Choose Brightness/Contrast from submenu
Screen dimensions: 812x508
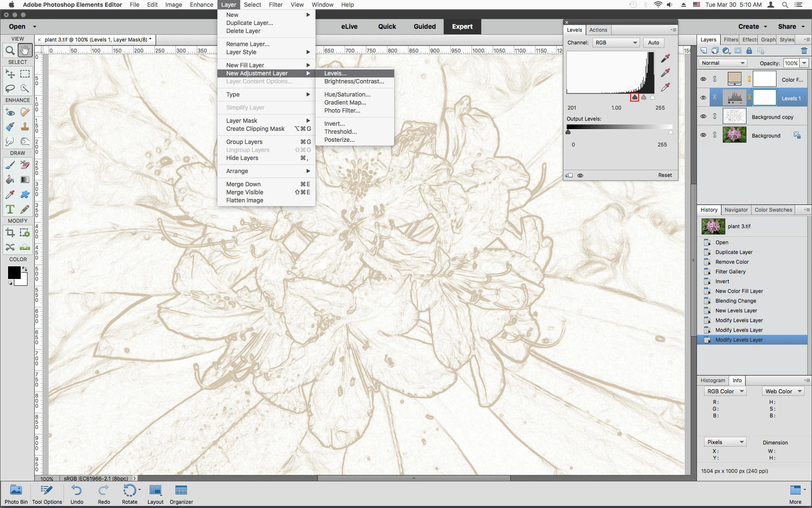pyautogui.click(x=354, y=81)
